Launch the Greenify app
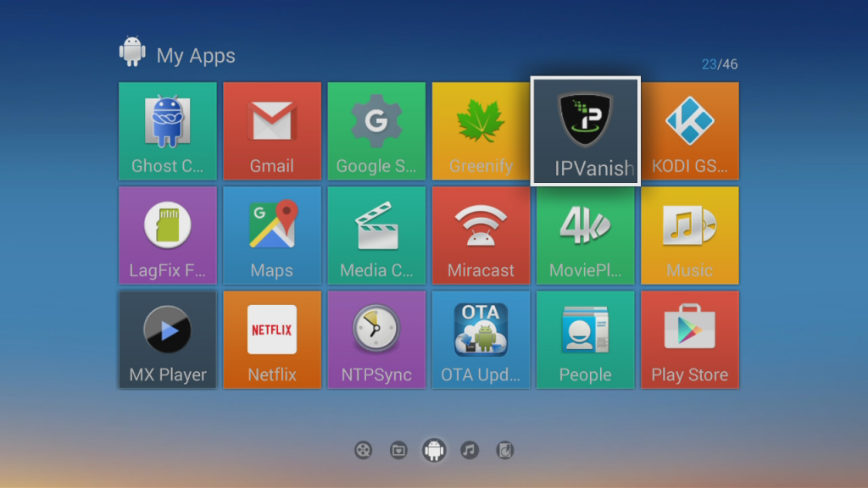Viewport: 868px width, 488px height. point(481,131)
